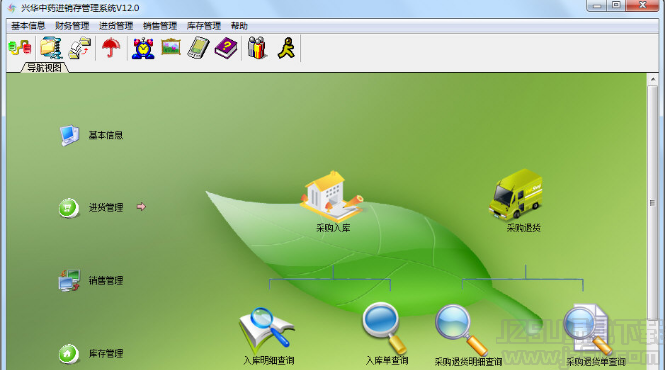Image resolution: width=666 pixels, height=370 pixels.
Task: Click the alarm clock toolbar icon
Action: (143, 48)
